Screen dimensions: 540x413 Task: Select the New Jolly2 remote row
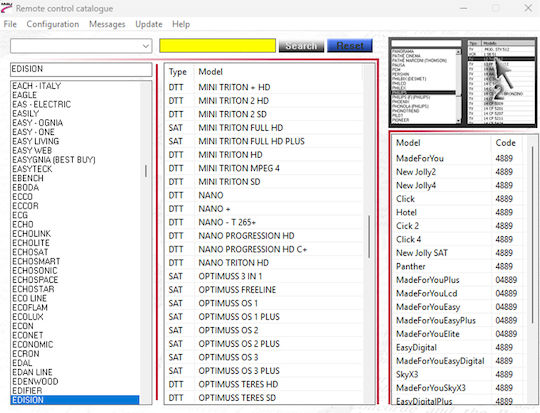tap(458, 172)
